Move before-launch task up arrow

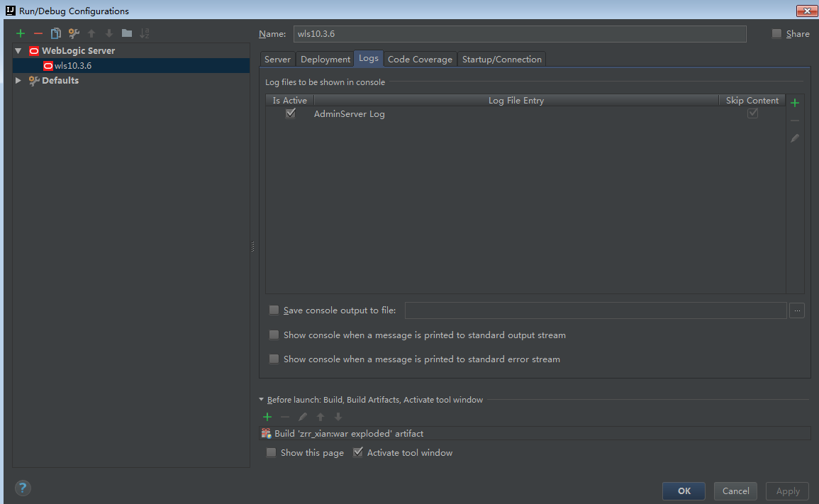[x=321, y=417]
